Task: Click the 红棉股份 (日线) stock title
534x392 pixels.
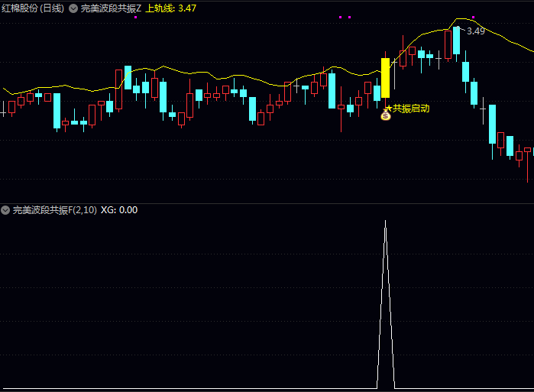Action: point(33,8)
